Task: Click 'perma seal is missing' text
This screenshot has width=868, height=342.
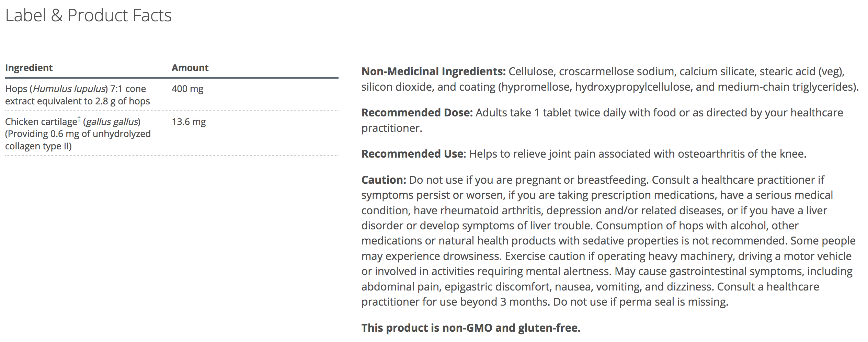Action: (x=672, y=302)
